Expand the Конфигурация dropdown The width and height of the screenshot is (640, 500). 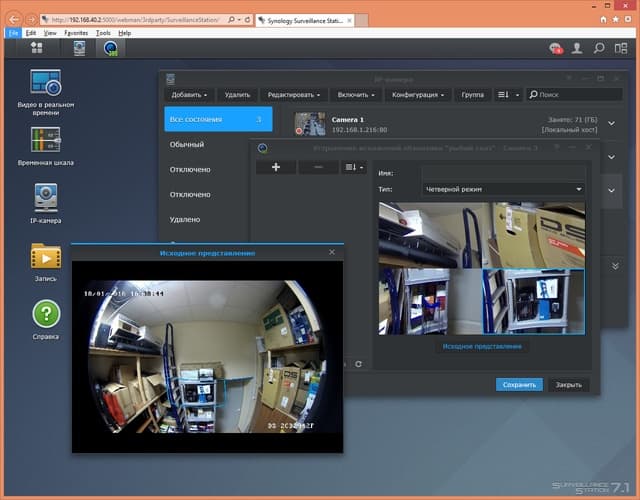click(417, 95)
